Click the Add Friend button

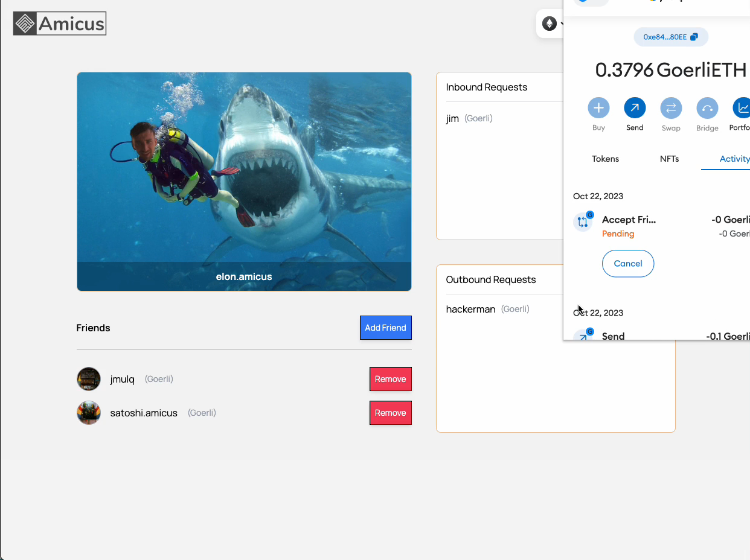point(386,328)
